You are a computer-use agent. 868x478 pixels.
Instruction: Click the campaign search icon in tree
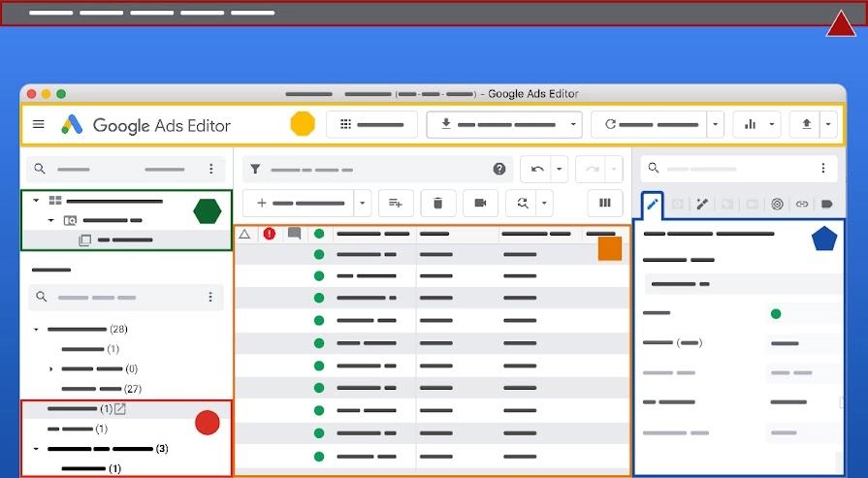pyautogui.click(x=70, y=220)
